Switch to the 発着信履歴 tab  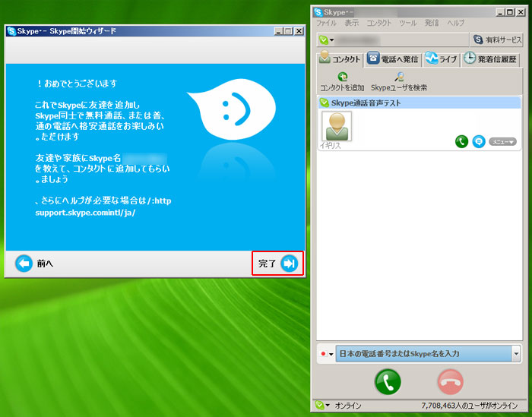tap(490, 59)
